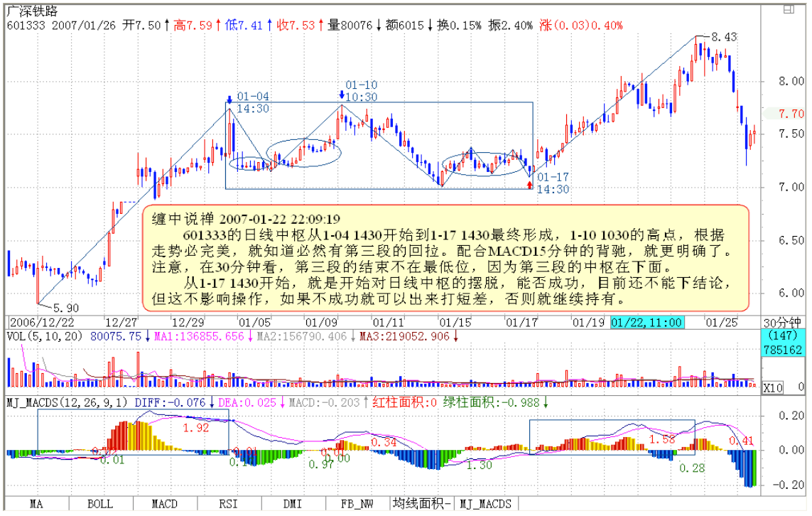Click the cyan (147) 785162 volume box

click(x=782, y=343)
